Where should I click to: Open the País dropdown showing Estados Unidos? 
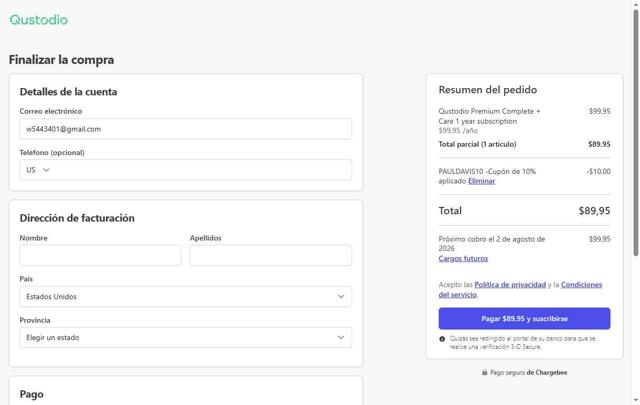point(185,296)
